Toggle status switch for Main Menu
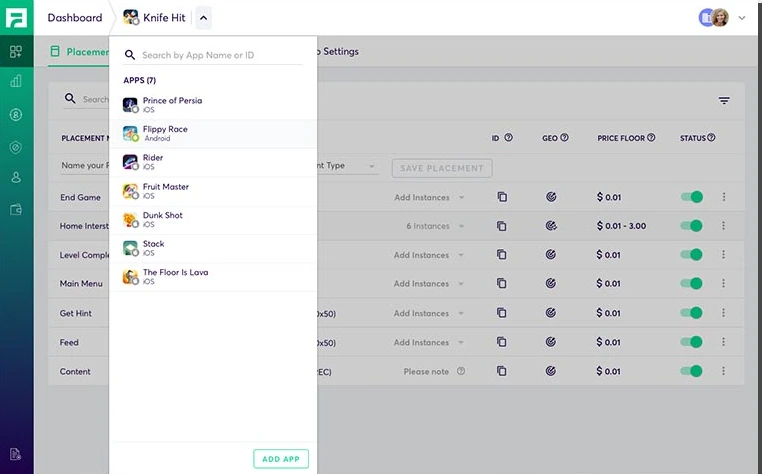 [692, 283]
